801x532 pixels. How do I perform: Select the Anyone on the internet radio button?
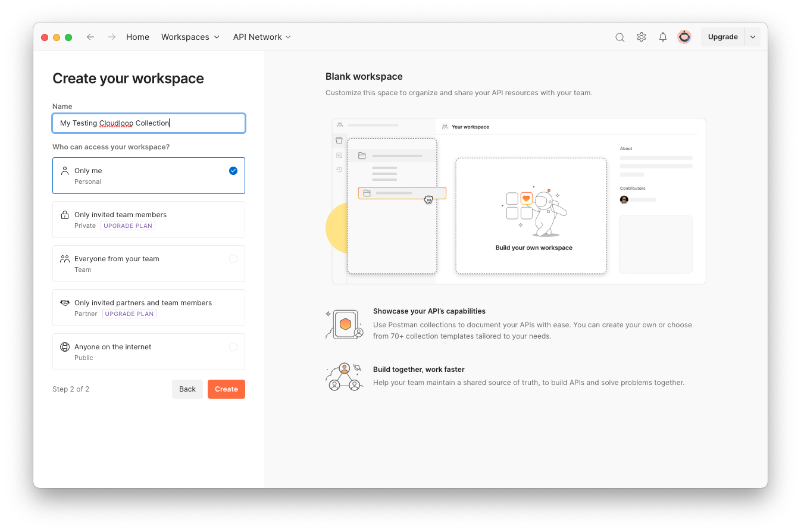(x=233, y=346)
